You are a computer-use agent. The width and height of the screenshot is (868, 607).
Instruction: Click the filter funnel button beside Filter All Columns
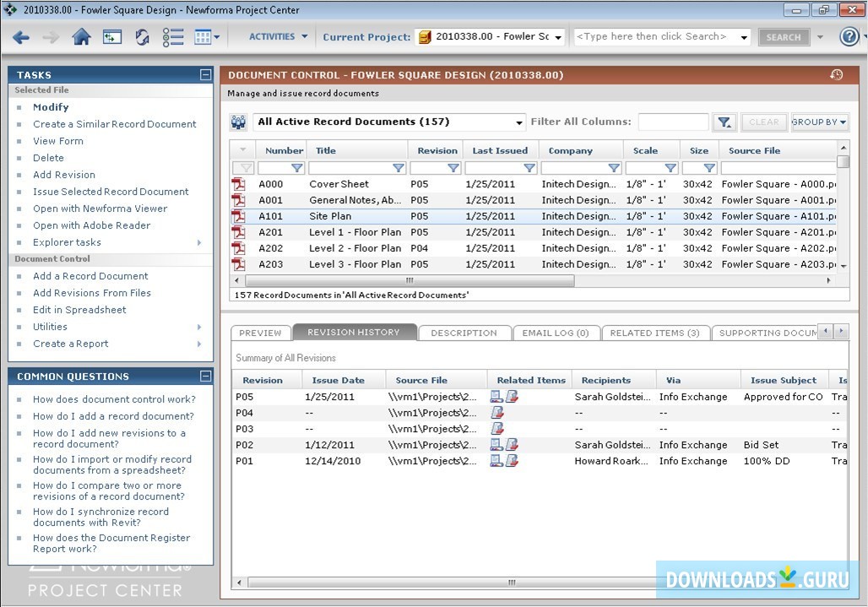(724, 122)
